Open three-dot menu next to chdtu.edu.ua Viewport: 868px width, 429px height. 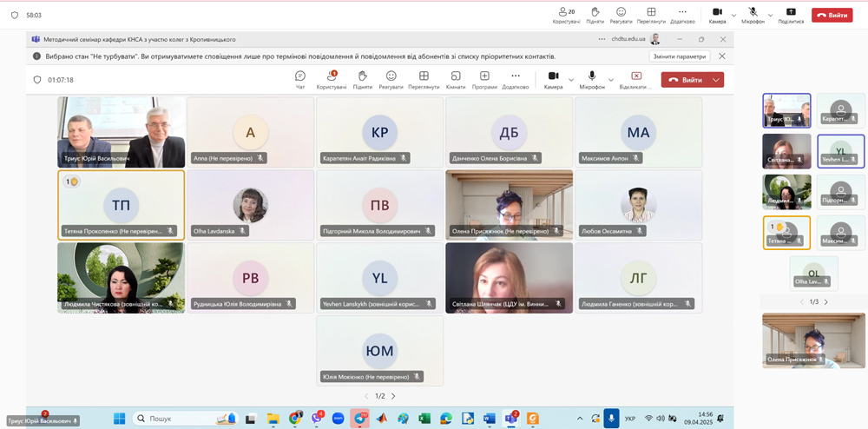point(602,39)
